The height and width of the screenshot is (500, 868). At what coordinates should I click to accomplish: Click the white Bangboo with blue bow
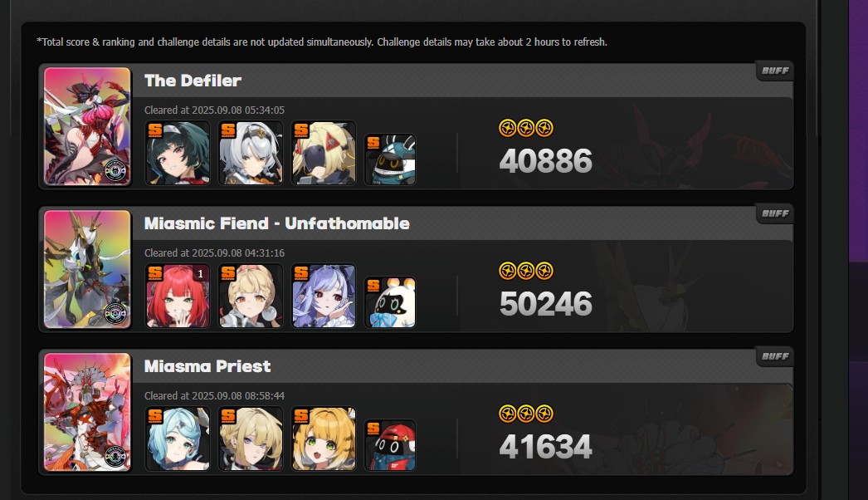(x=390, y=302)
